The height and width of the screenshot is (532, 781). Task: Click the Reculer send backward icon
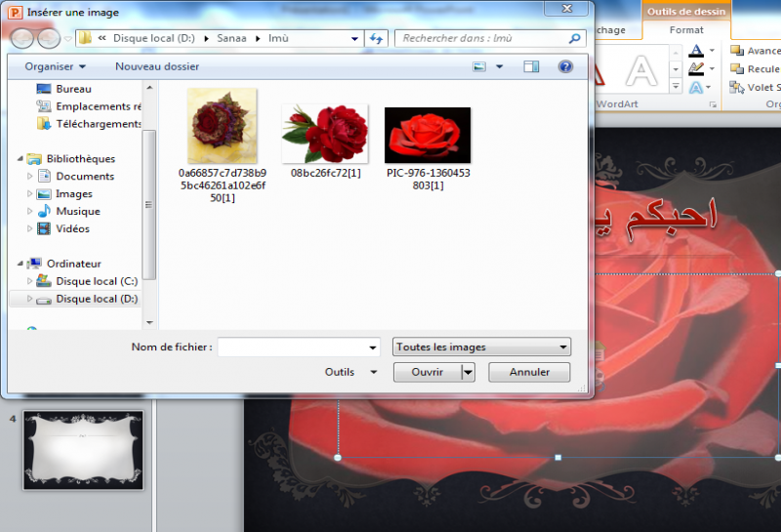coord(737,69)
